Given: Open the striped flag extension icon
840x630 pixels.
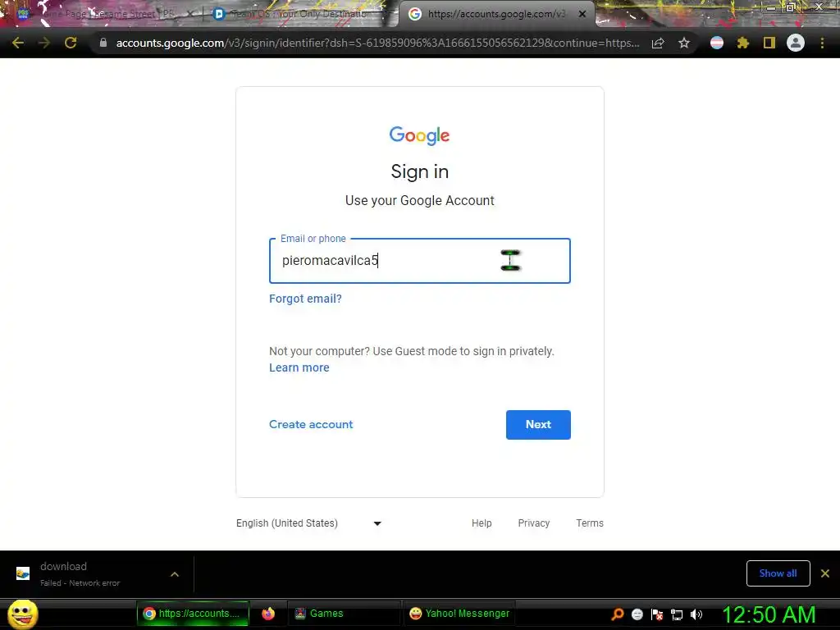Looking at the screenshot, I should click(717, 43).
